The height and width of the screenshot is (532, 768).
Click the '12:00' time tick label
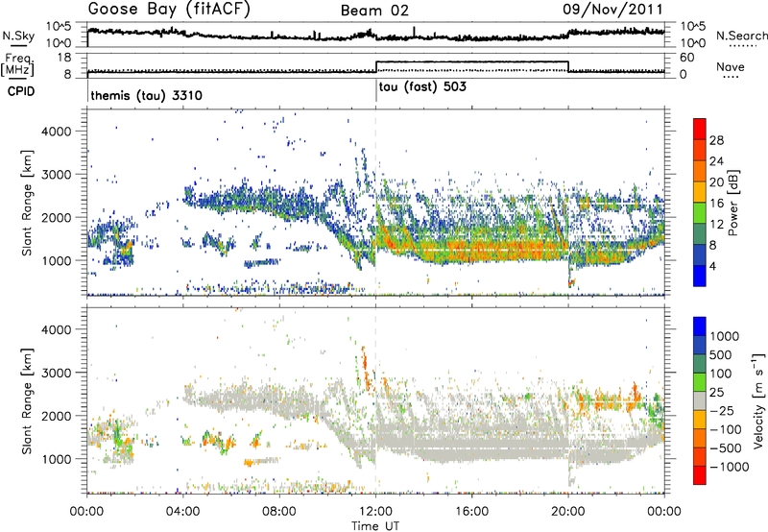point(375,512)
